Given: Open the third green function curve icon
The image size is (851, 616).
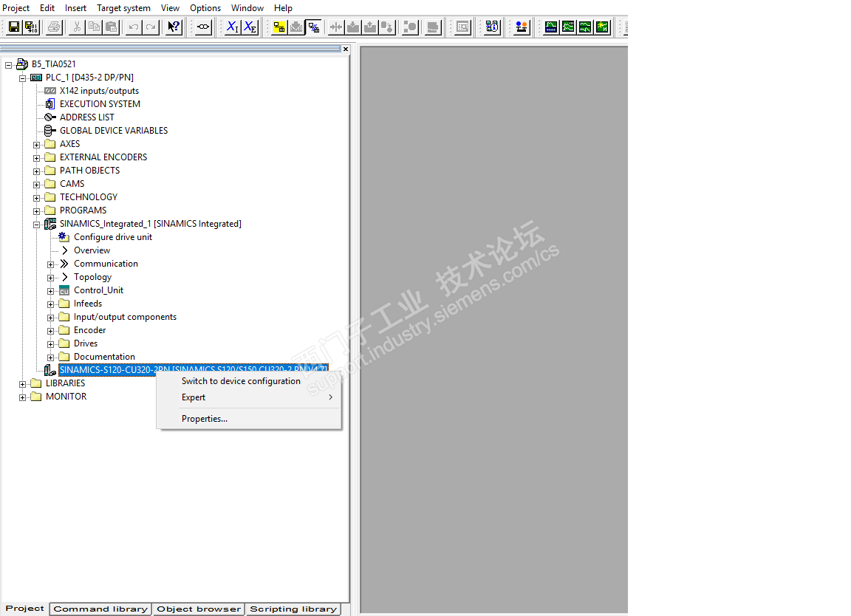Looking at the screenshot, I should (585, 27).
